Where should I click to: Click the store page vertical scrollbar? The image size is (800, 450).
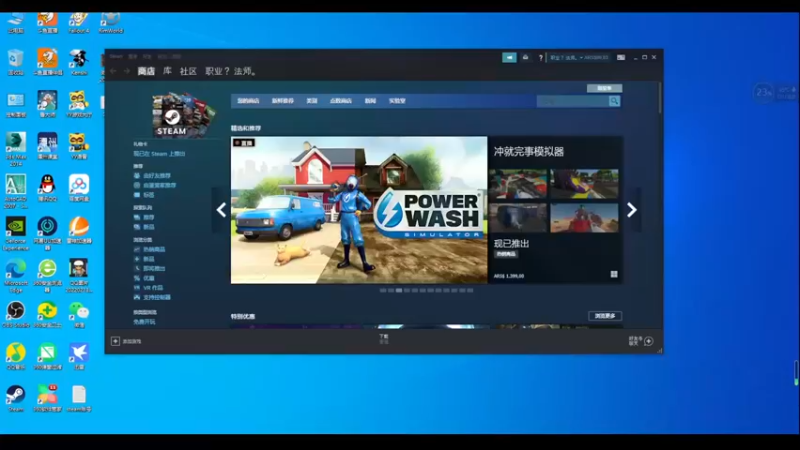point(660,98)
